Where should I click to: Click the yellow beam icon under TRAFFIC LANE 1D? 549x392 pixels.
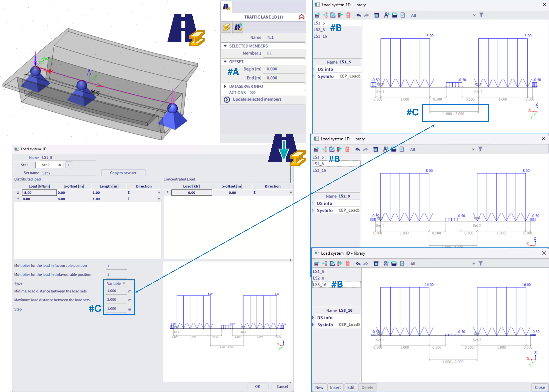[x=226, y=27]
